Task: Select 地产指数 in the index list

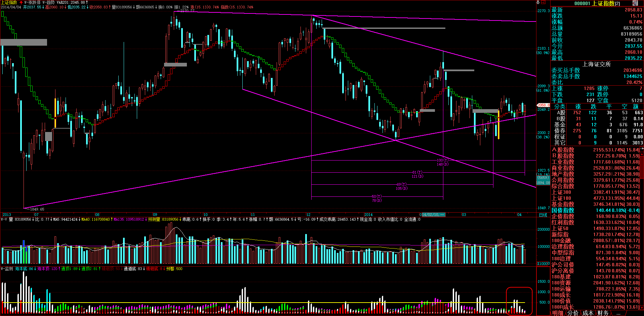Action: click(563, 174)
